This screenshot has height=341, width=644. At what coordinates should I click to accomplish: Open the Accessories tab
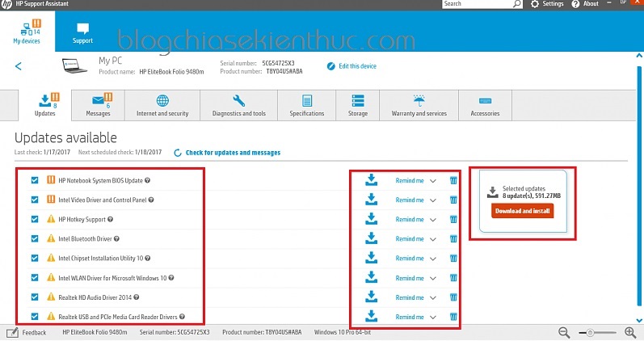485,106
